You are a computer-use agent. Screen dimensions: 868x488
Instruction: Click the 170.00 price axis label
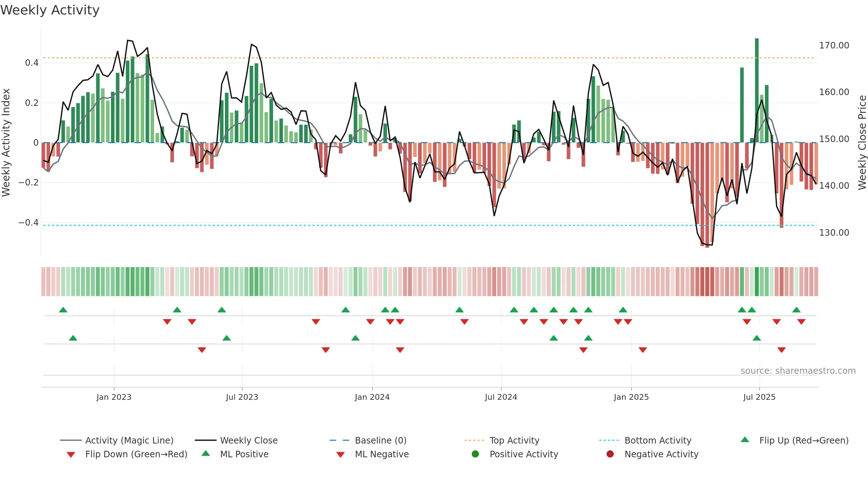point(834,45)
